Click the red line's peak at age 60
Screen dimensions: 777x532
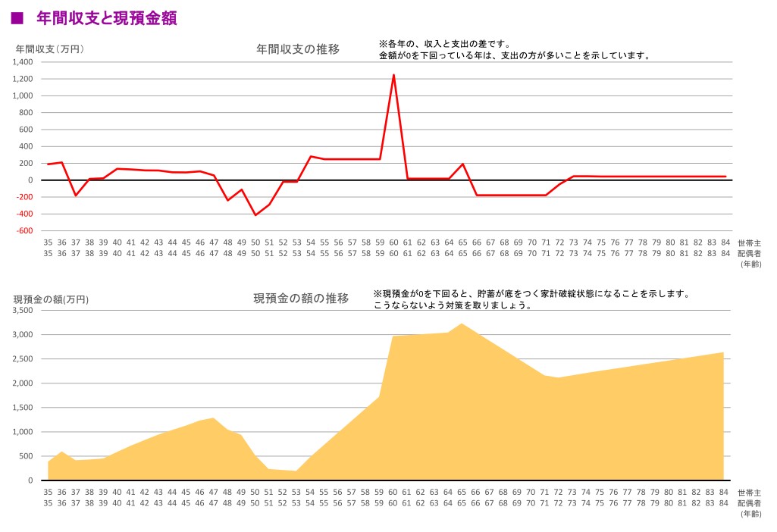click(x=393, y=74)
